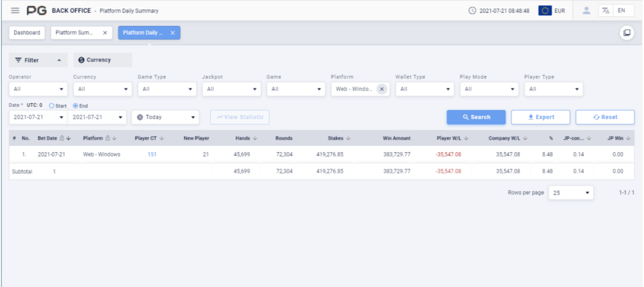Clear the Web - Windows platform selection
The image size is (644, 287).
pyautogui.click(x=382, y=89)
